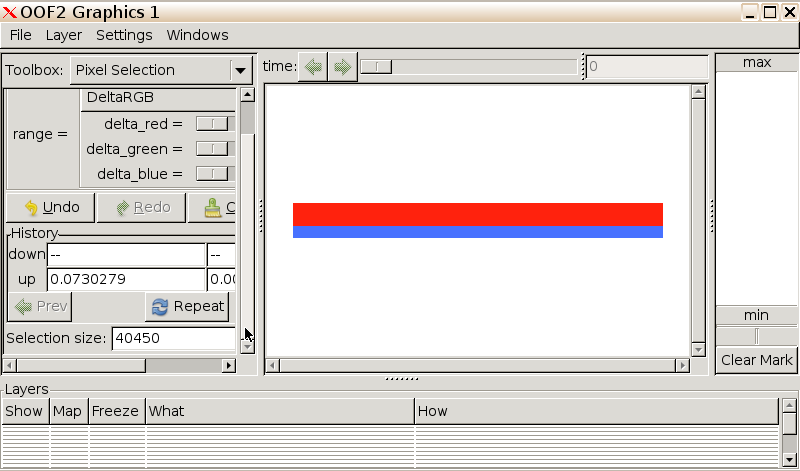
Task: Click canvas horizontal scroll right arrow
Action: click(x=682, y=365)
